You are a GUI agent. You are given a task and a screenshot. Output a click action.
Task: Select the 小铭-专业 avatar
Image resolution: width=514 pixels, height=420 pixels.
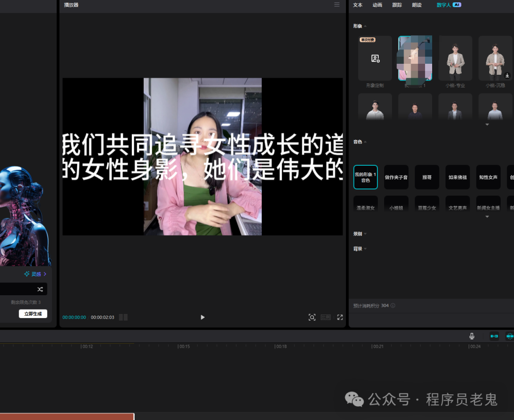click(455, 59)
